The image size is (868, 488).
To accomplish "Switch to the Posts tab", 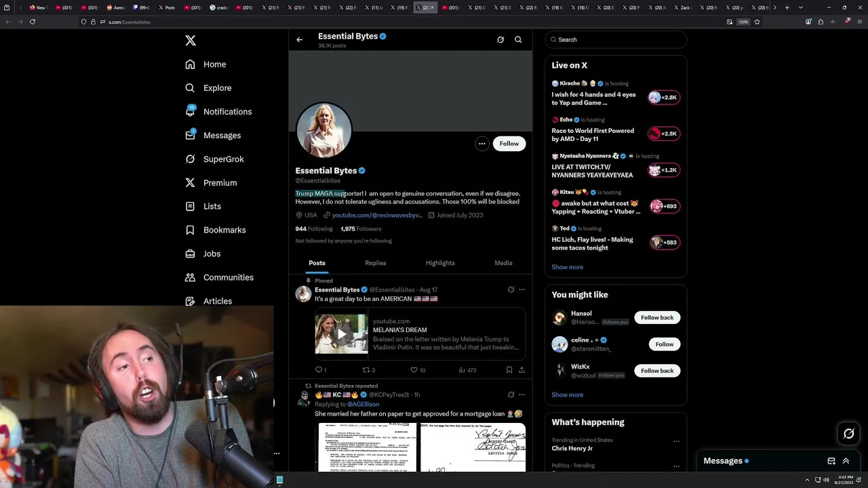I will [x=317, y=263].
